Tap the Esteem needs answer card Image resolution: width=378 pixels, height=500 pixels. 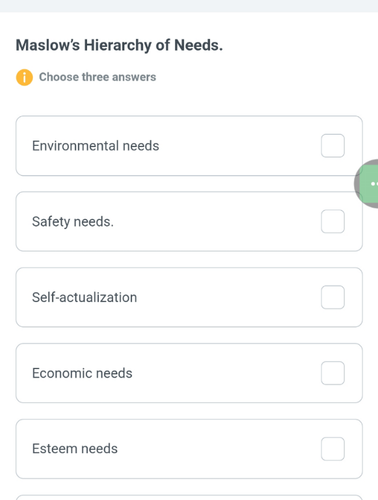click(189, 449)
